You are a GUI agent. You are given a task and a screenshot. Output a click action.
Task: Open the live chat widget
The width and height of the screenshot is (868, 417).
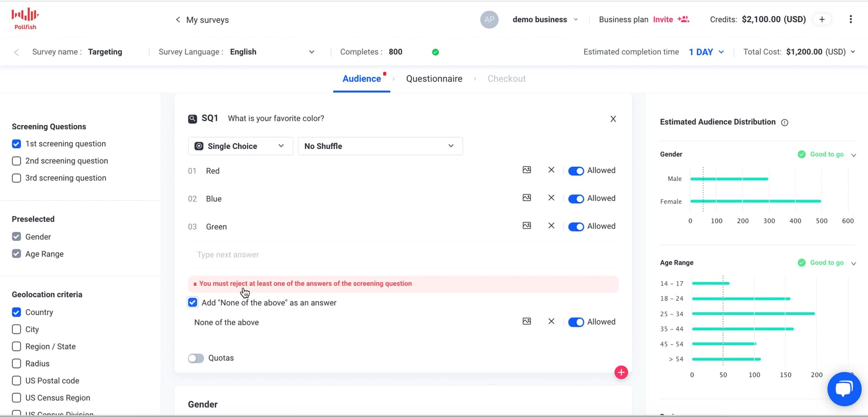point(844,389)
